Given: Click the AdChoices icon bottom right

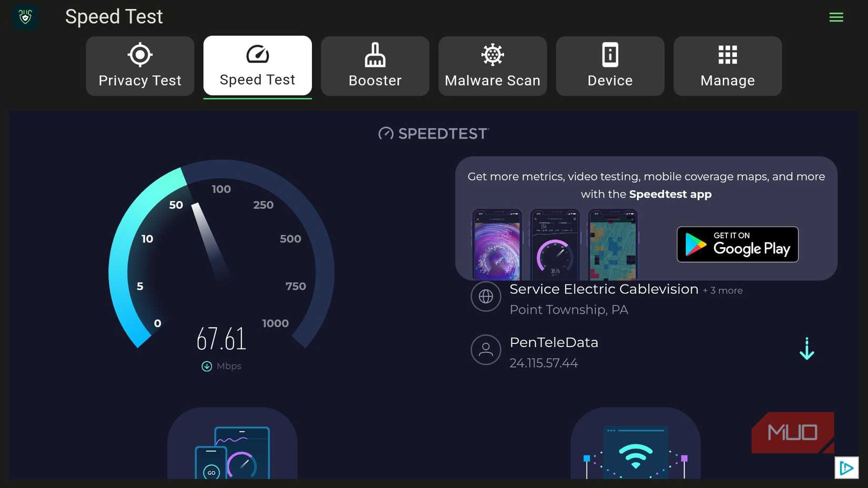Looking at the screenshot, I should pyautogui.click(x=846, y=467).
